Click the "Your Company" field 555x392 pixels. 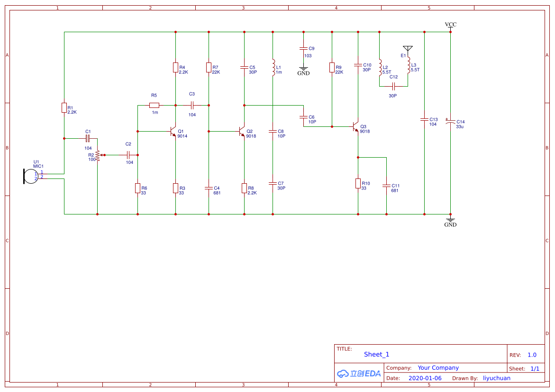[438, 367]
